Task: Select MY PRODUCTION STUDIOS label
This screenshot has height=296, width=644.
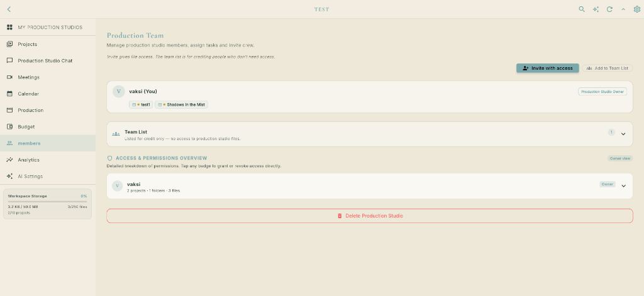Action: [50, 27]
